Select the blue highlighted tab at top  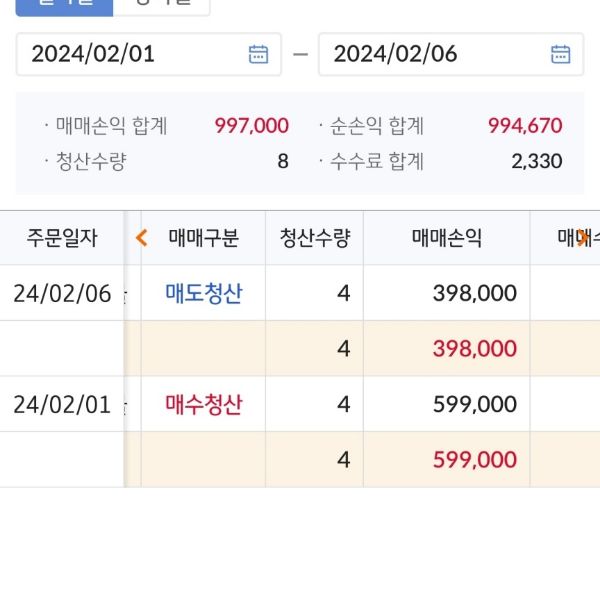(64, 6)
